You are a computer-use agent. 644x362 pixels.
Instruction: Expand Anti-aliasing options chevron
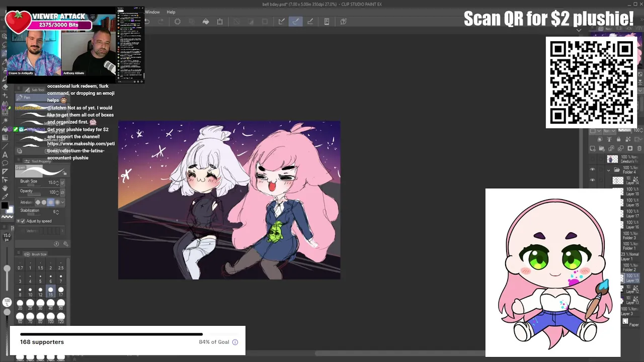(x=62, y=202)
